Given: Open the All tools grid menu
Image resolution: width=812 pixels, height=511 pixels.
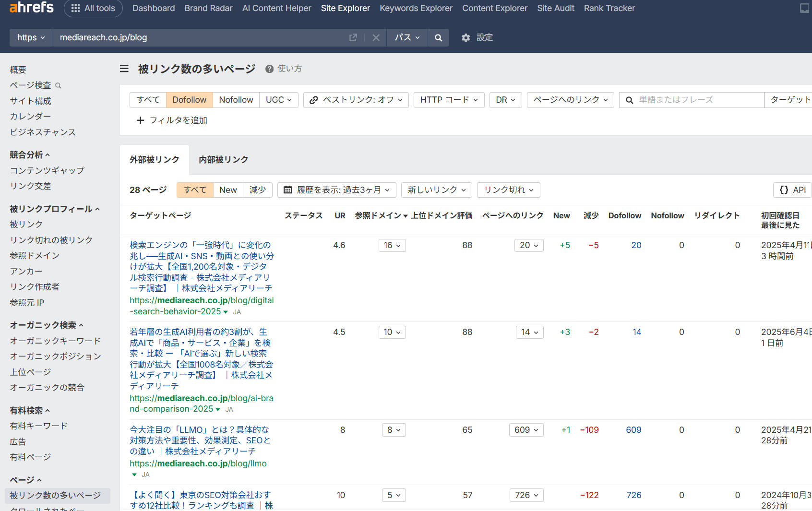Looking at the screenshot, I should pyautogui.click(x=93, y=8).
